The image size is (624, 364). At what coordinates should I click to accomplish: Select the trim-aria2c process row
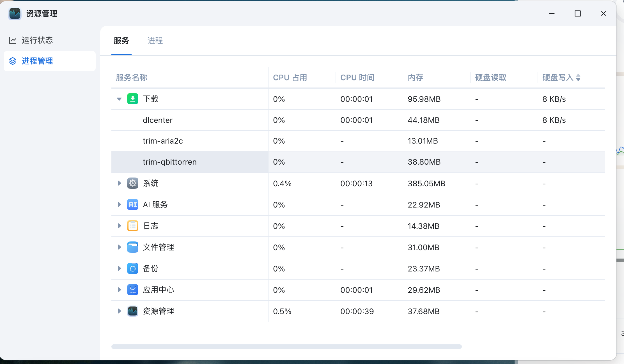163,141
